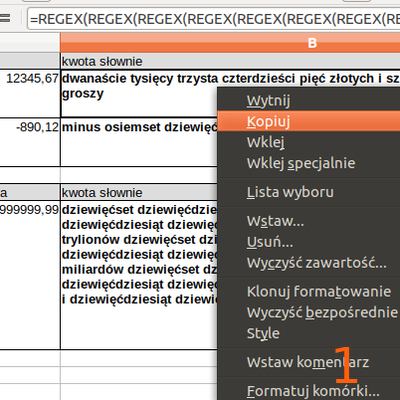Viewport: 400px width, 400px height.
Task: Click the formula equals sign icon
Action: [x=5, y=18]
